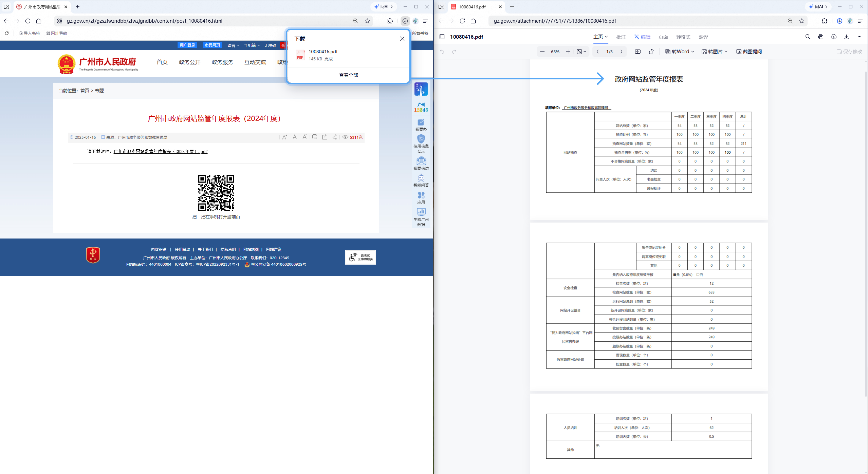
Task: Open the three-dots more menu in PDF viewer
Action: [x=859, y=37]
